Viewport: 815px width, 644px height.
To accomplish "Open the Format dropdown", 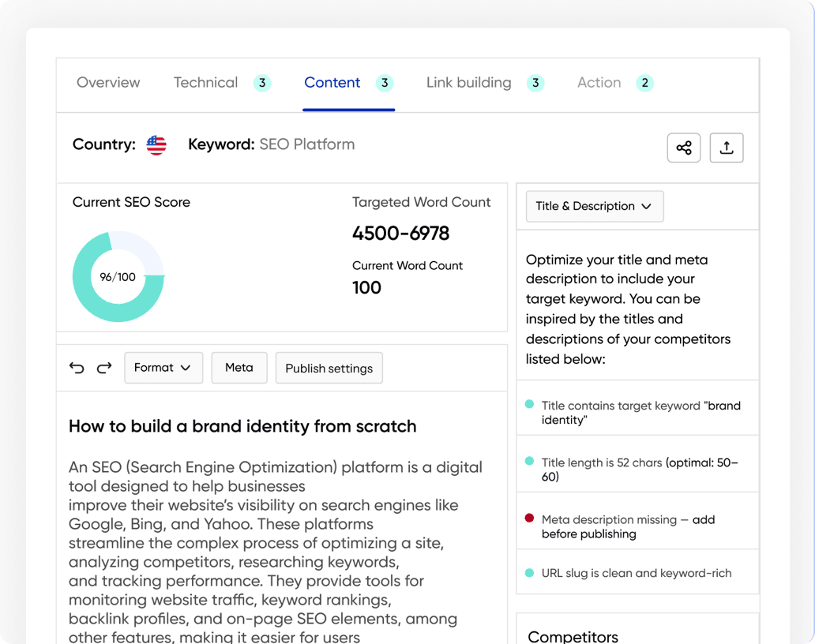I will pos(163,368).
